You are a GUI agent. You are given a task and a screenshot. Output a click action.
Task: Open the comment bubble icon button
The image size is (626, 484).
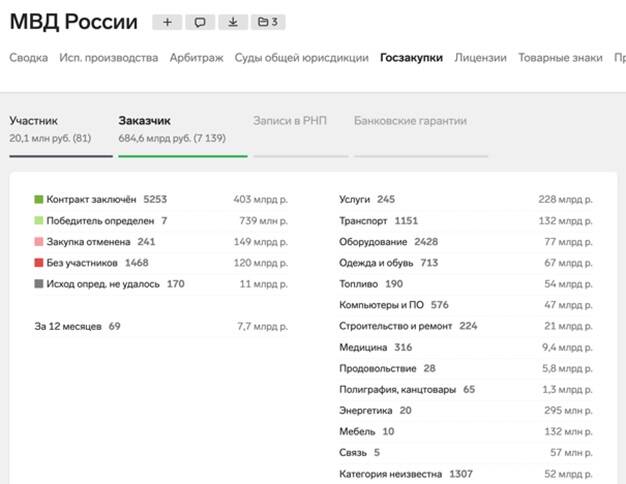pyautogui.click(x=200, y=22)
